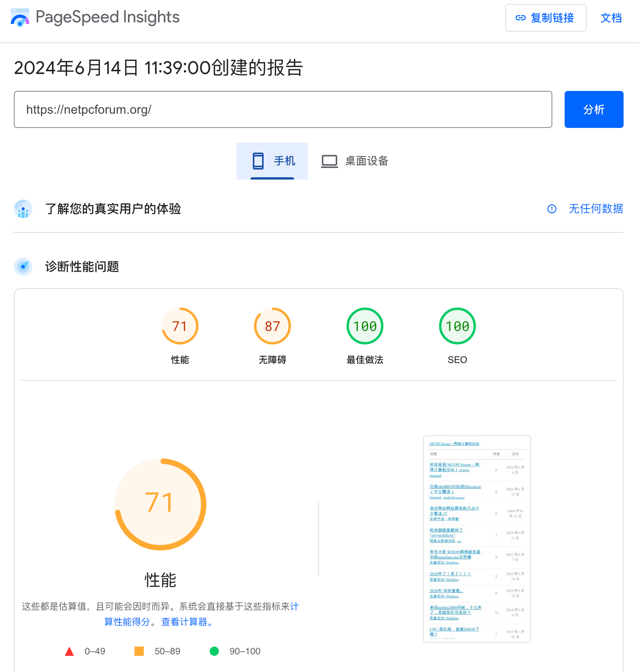This screenshot has width=639, height=672.
Task: Click the URL input field
Action: (x=283, y=109)
